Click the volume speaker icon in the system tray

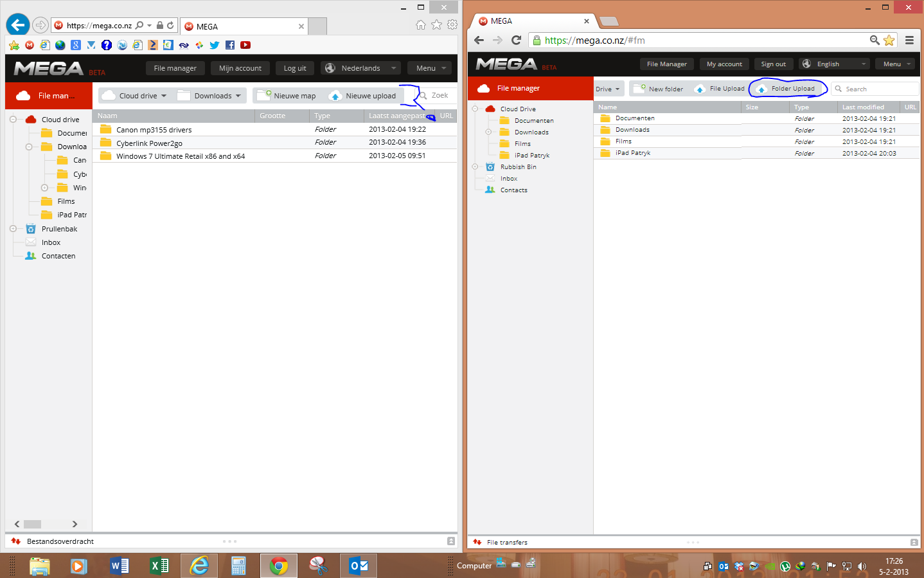click(862, 566)
